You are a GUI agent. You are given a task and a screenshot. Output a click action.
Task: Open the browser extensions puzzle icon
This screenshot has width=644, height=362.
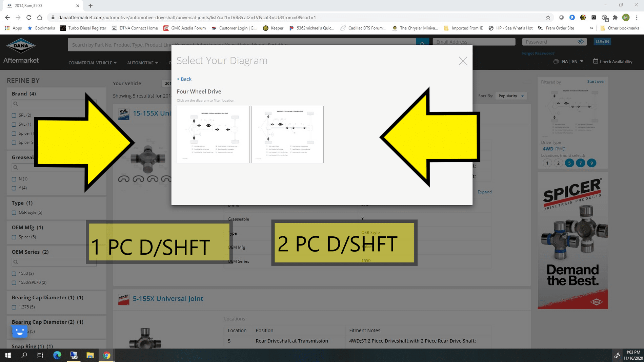(615, 17)
